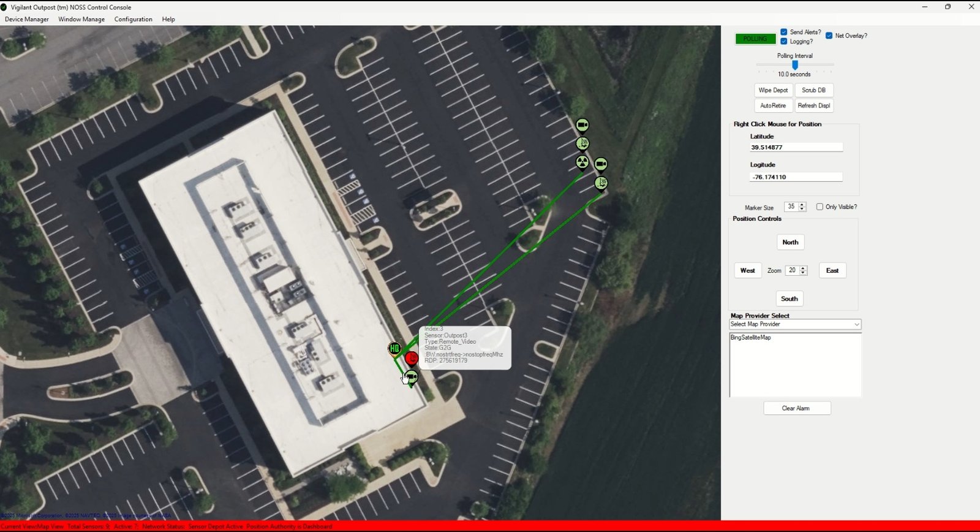Increase Marker Size with the up arrow
Screen dimensions: 980x532
coord(802,205)
